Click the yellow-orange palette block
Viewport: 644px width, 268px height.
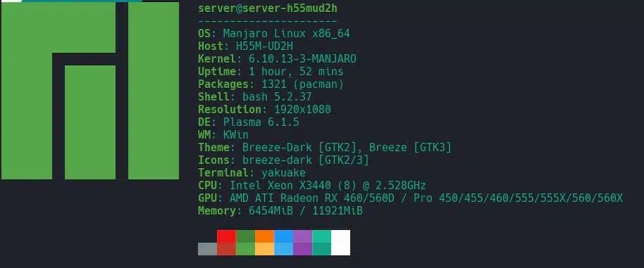pyautogui.click(x=264, y=249)
